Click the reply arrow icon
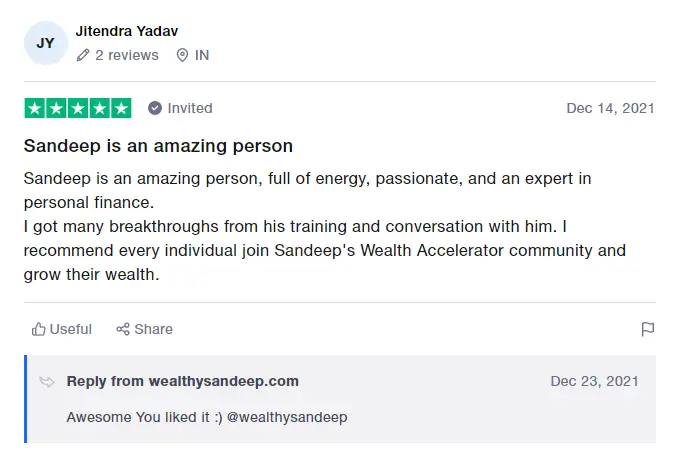The height and width of the screenshot is (466, 677). 47,381
